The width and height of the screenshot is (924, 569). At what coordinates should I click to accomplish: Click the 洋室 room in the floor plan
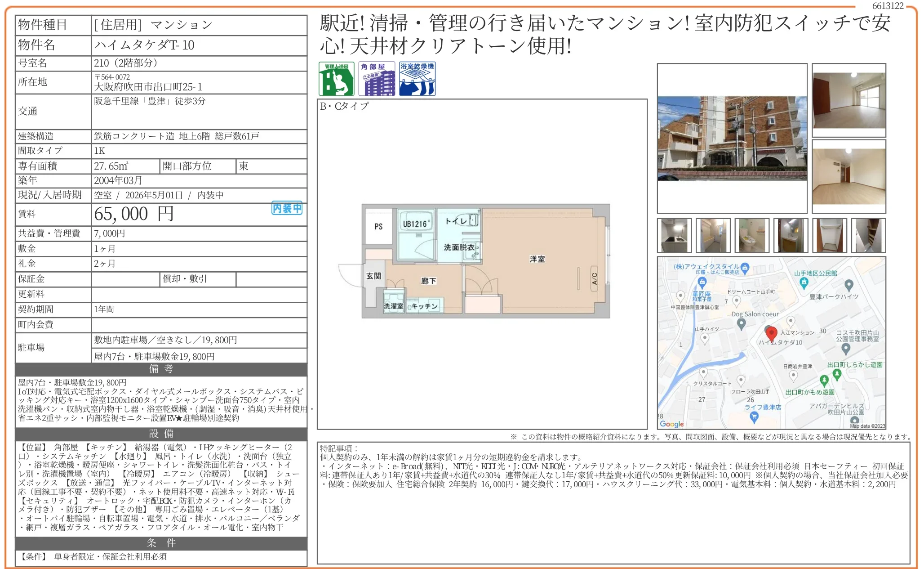(537, 259)
